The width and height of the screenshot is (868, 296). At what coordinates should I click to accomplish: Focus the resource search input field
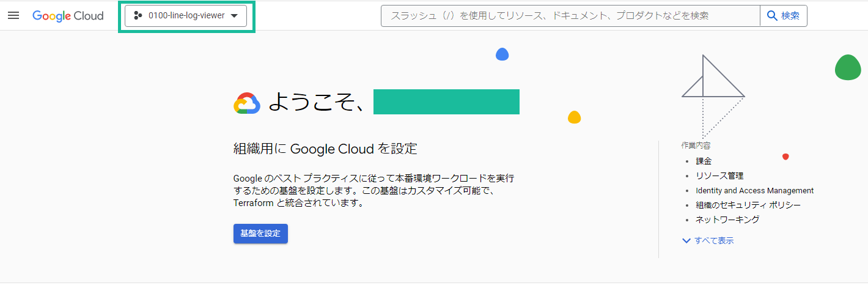tap(570, 16)
